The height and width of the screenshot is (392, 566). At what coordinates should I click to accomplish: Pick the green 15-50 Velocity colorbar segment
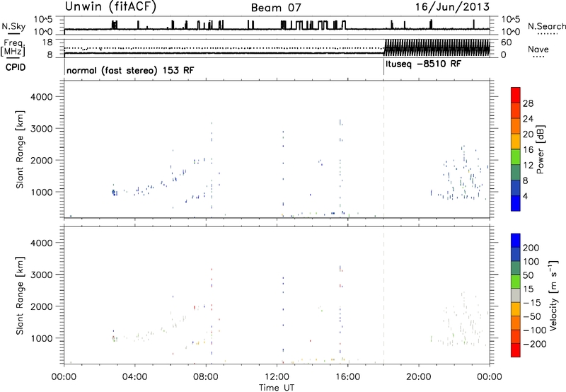(516, 282)
